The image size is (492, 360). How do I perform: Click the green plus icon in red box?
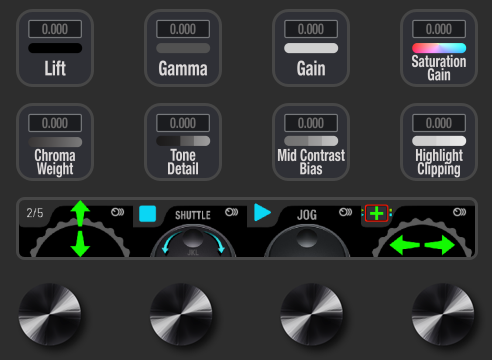click(x=377, y=213)
